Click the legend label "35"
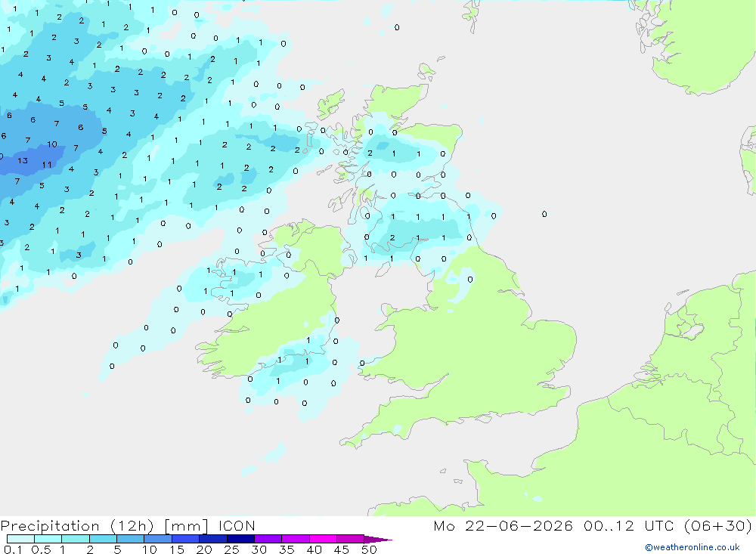Image resolution: width=756 pixels, height=554 pixels. [287, 549]
